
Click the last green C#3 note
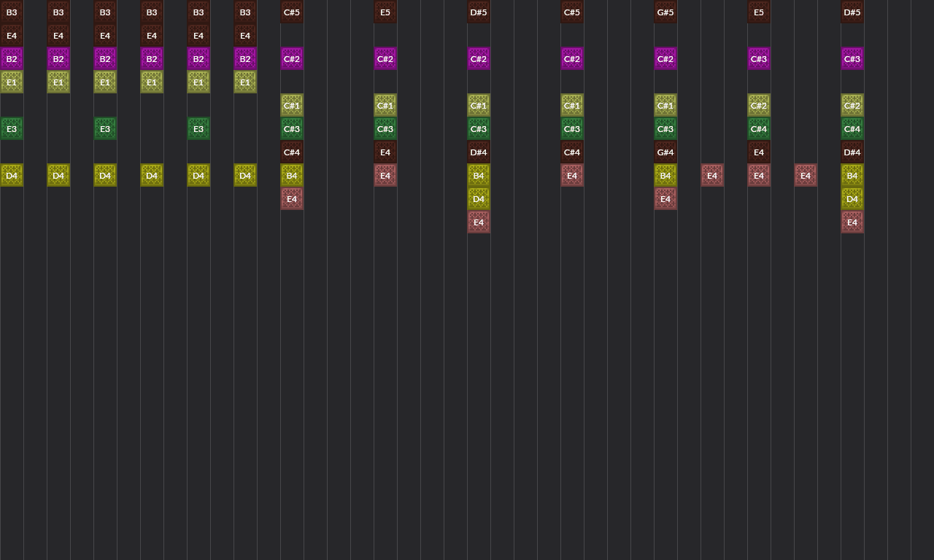[x=665, y=128]
